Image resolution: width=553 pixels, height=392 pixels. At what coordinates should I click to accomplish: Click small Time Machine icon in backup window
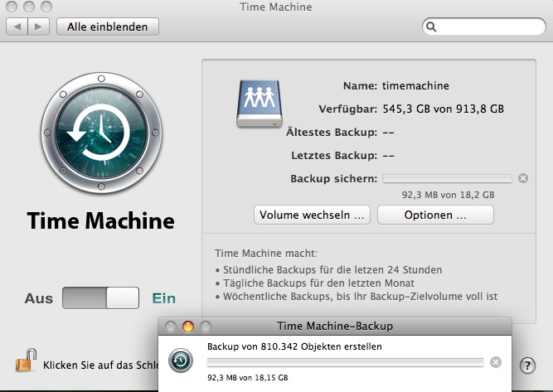coord(181,361)
